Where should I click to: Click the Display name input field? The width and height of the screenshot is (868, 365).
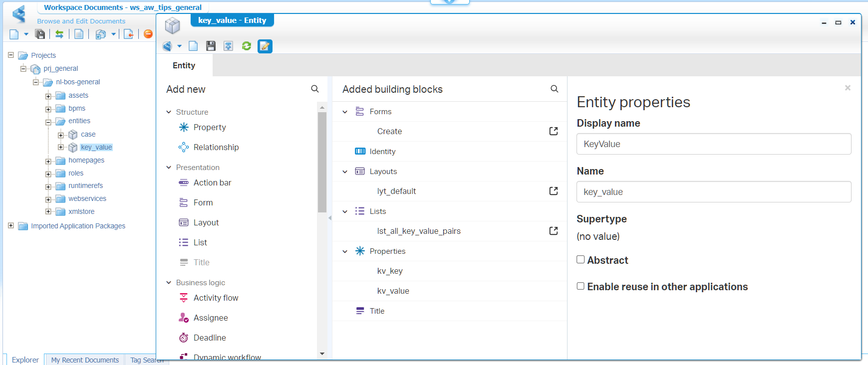713,144
